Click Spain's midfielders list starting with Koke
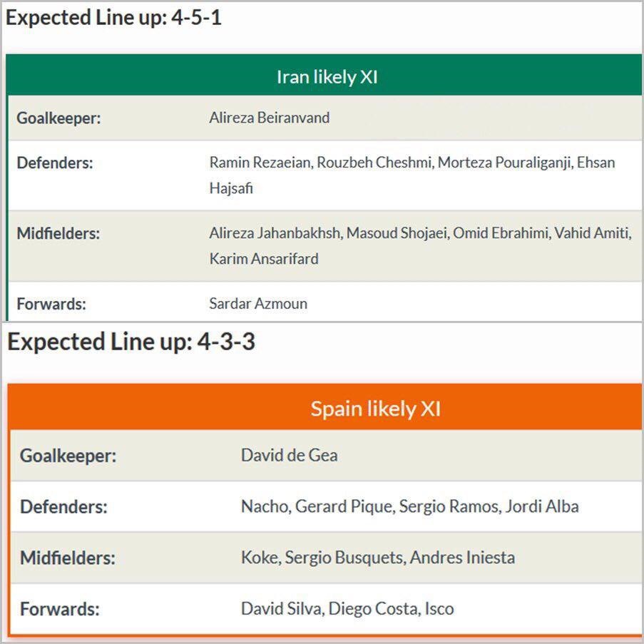 tap(377, 558)
